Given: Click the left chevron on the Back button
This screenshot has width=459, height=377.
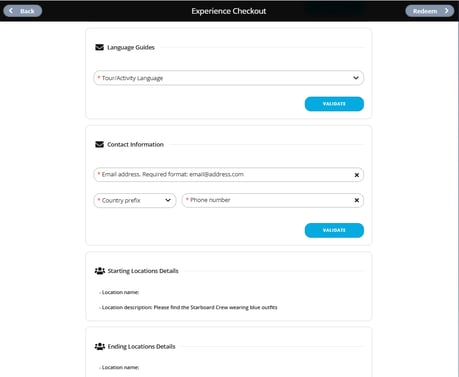Looking at the screenshot, I should point(11,11).
